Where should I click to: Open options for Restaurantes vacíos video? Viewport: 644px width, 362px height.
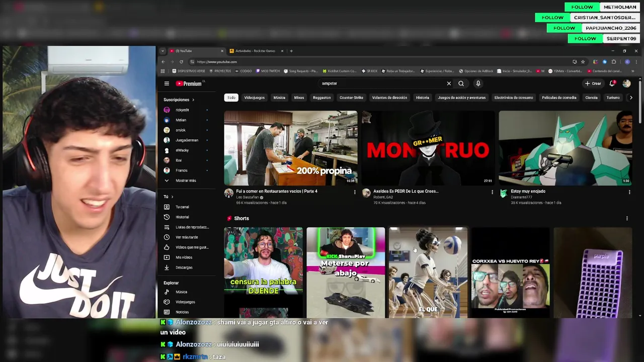tap(355, 192)
